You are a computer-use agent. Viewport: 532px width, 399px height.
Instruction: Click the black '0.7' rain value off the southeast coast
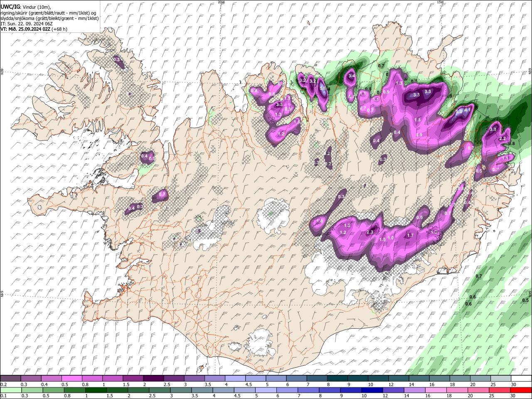click(x=478, y=276)
